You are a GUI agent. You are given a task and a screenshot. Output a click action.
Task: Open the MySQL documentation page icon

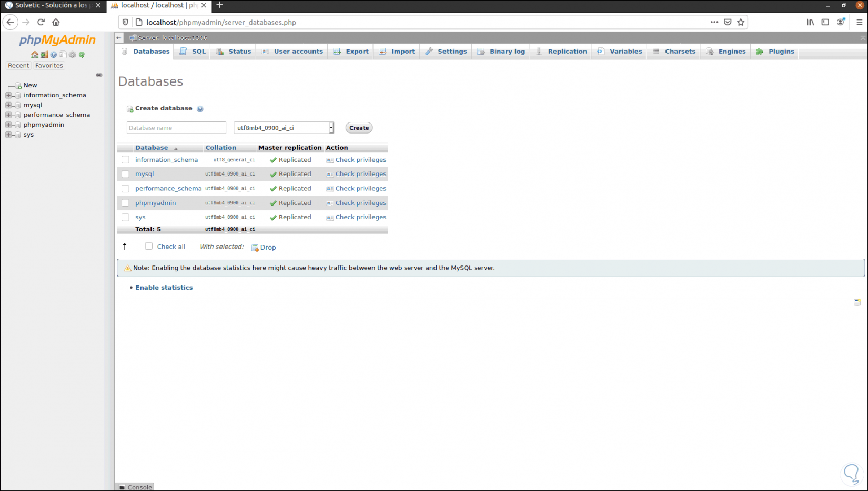tap(63, 55)
